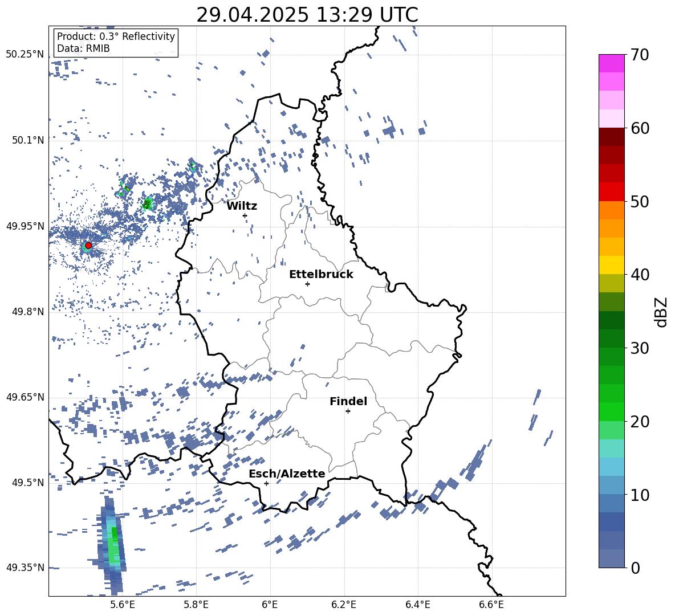Click the colorbar tick value 50
This screenshot has height=616, width=675.
640,201
